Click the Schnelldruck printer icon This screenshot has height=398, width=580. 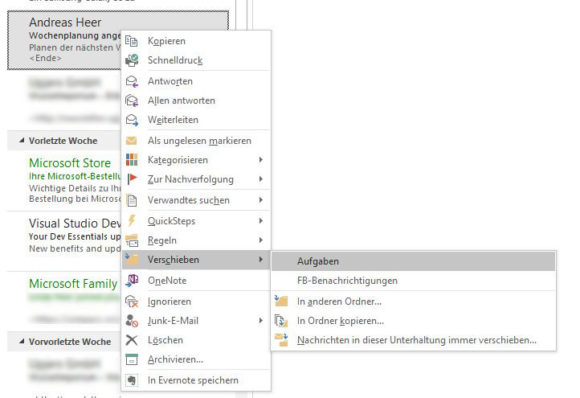pyautogui.click(x=132, y=60)
